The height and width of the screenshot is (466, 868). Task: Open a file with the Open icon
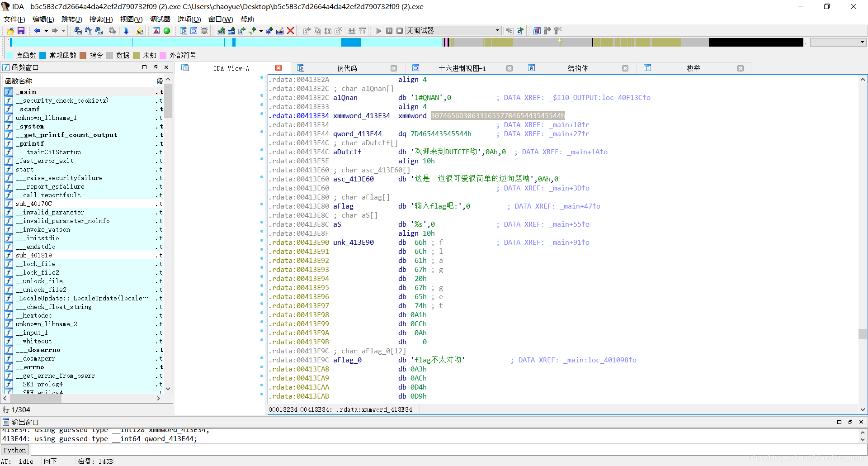pyautogui.click(x=10, y=30)
